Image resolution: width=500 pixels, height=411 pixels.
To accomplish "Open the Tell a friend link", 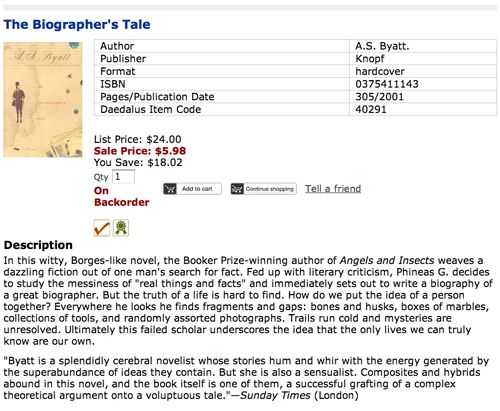I will (x=333, y=189).
